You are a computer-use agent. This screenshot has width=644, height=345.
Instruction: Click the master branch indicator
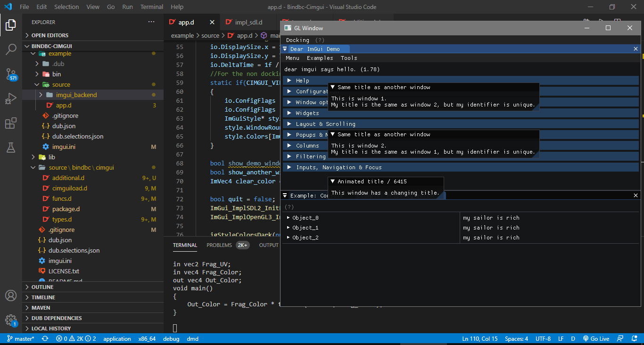[20, 339]
